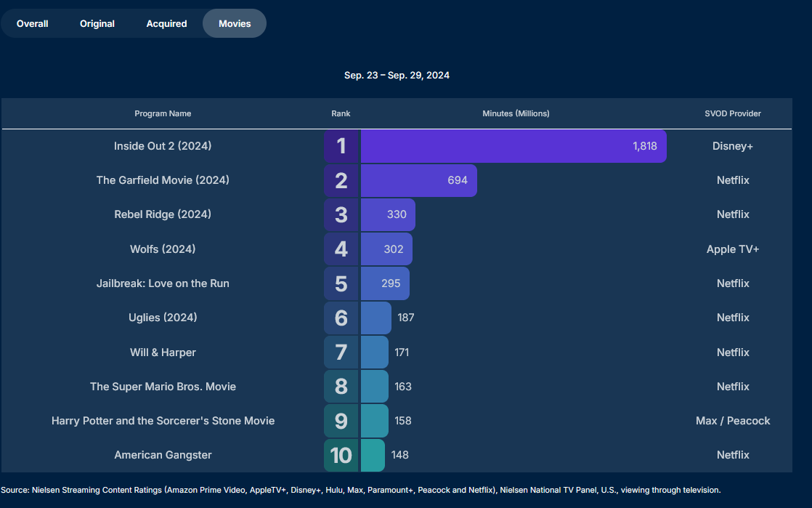Click the rank 7 number badge
The width and height of the screenshot is (812, 508).
click(341, 352)
